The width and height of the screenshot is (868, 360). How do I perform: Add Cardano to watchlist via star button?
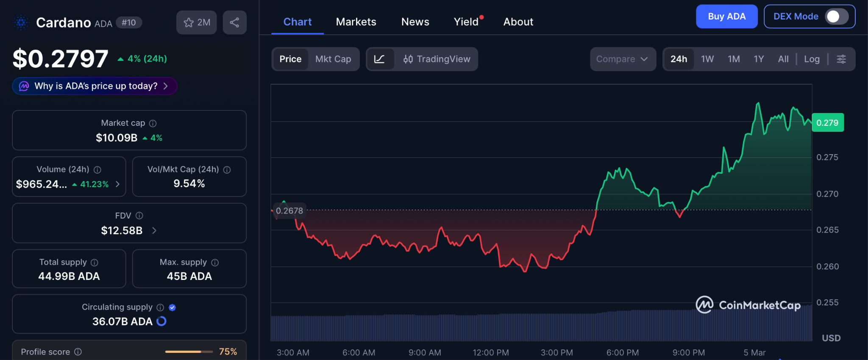[197, 22]
